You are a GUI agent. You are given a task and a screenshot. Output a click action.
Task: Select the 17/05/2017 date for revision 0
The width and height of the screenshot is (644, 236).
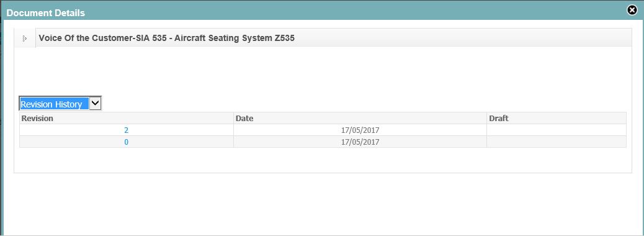tap(360, 142)
